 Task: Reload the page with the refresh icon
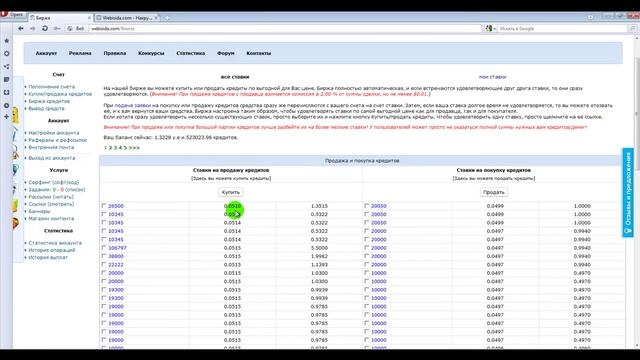(45, 29)
